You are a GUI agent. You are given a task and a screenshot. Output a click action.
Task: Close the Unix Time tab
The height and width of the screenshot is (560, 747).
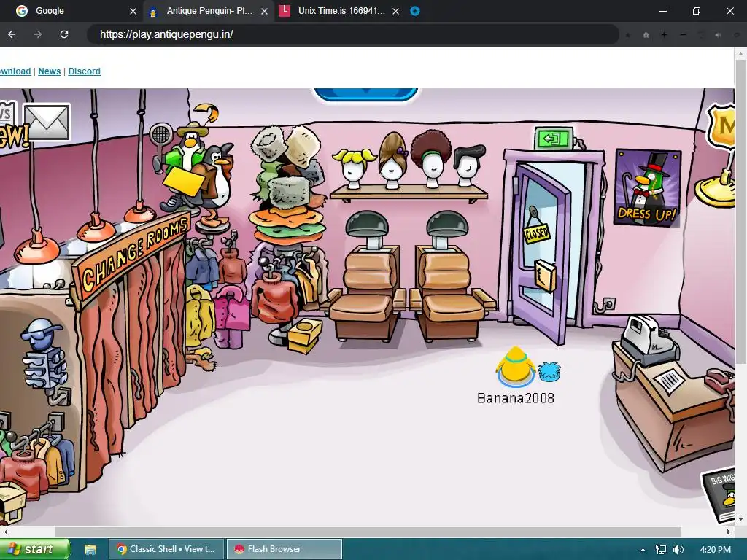pyautogui.click(x=396, y=11)
